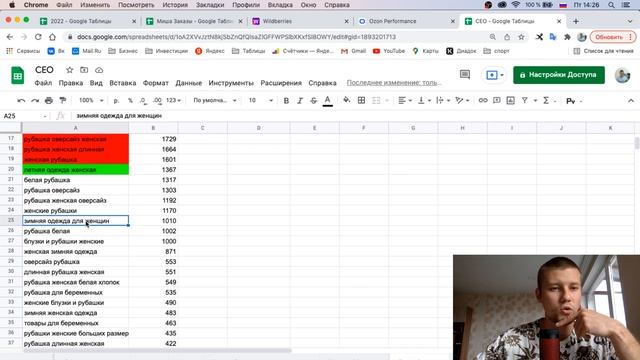
Task: Toggle italic formatting
Action: click(x=300, y=100)
